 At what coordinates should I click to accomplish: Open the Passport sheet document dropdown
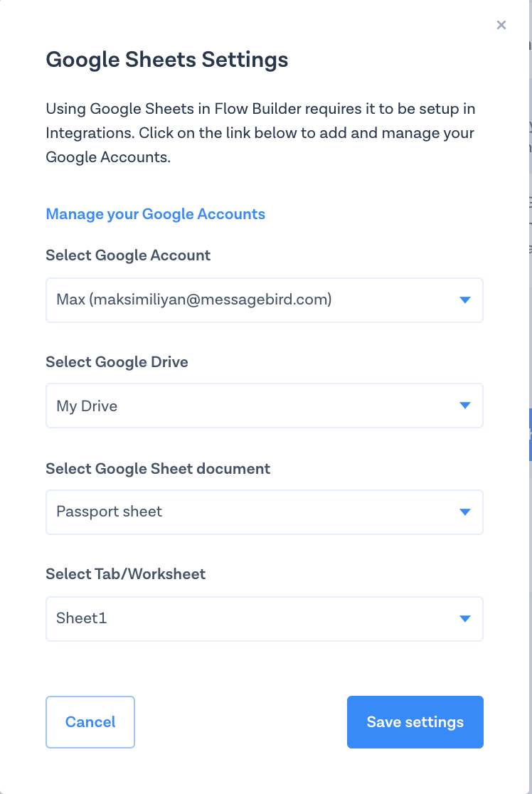pyautogui.click(x=249, y=512)
